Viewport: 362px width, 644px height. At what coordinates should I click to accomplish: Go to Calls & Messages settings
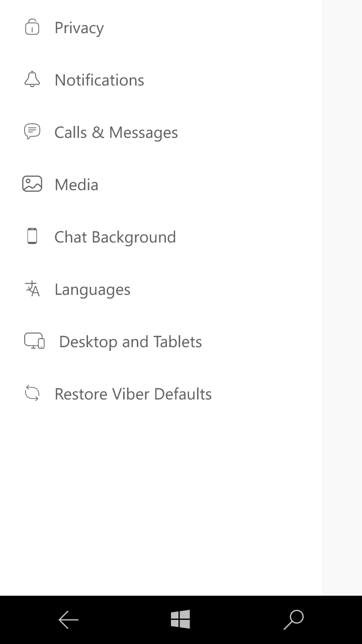coord(116,132)
